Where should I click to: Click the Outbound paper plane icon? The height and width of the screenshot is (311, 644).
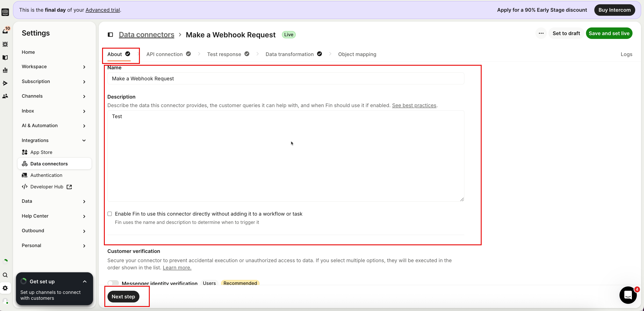pyautogui.click(x=5, y=83)
